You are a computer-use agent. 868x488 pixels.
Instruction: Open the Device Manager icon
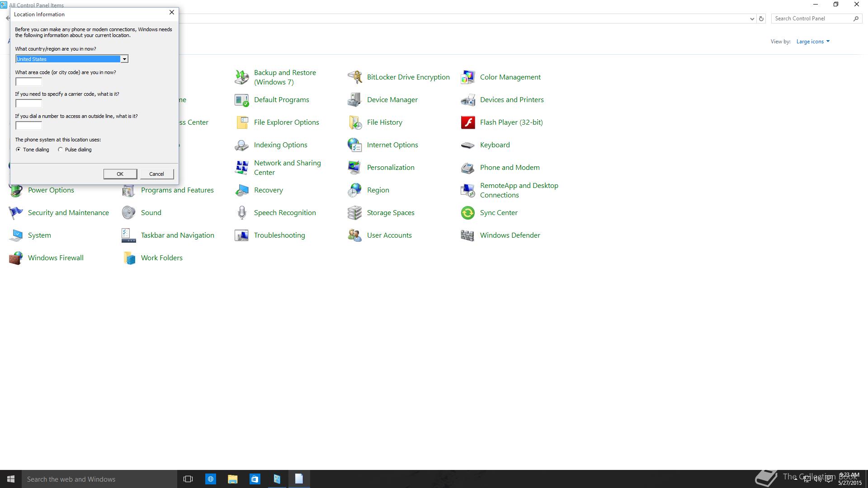(x=355, y=100)
